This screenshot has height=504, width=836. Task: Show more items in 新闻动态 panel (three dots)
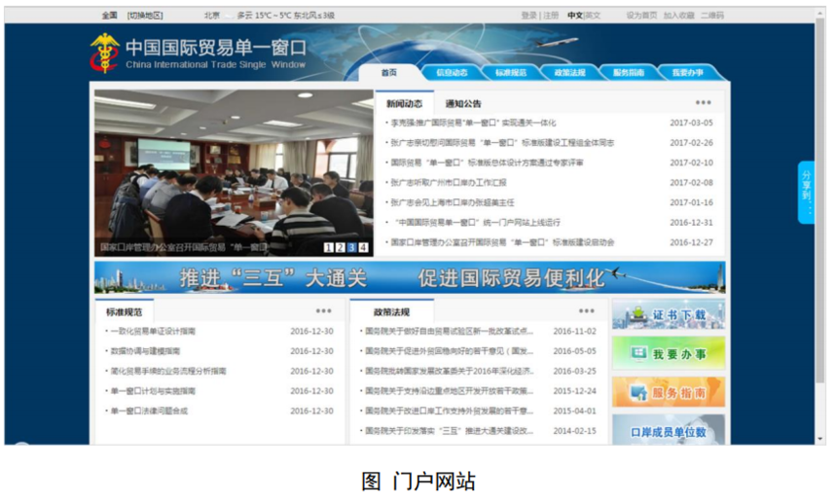(703, 103)
